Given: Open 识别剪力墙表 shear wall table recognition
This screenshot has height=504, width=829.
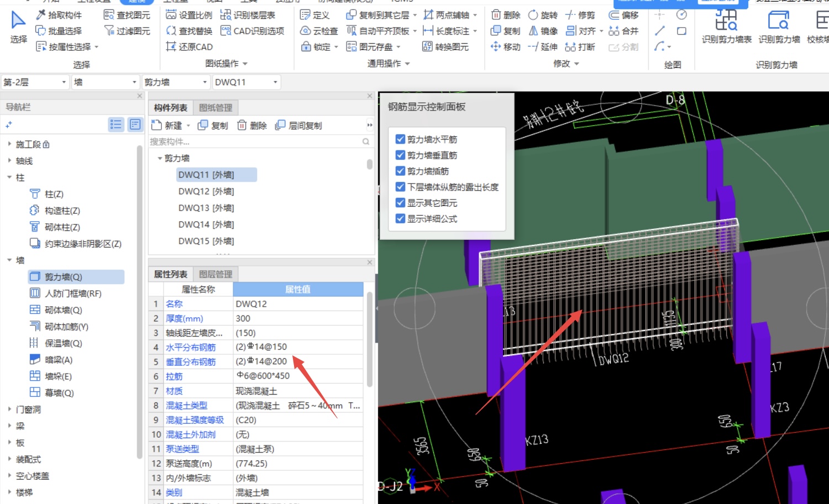Looking at the screenshot, I should point(726,27).
